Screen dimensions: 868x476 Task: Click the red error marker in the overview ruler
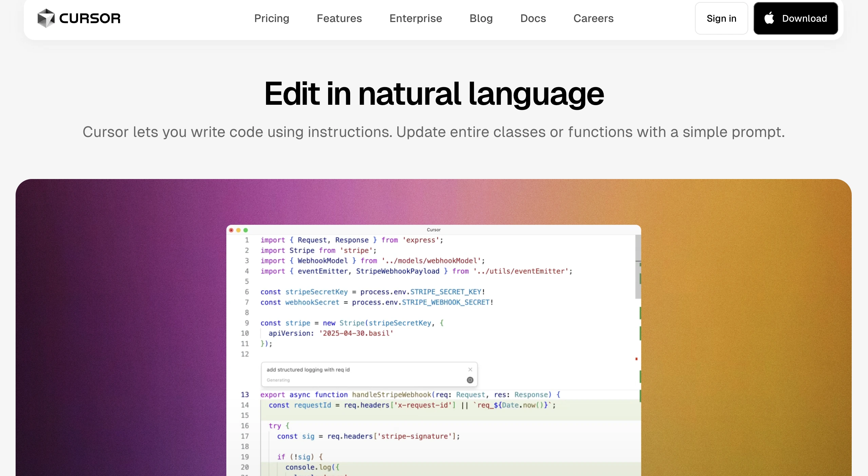click(x=637, y=359)
